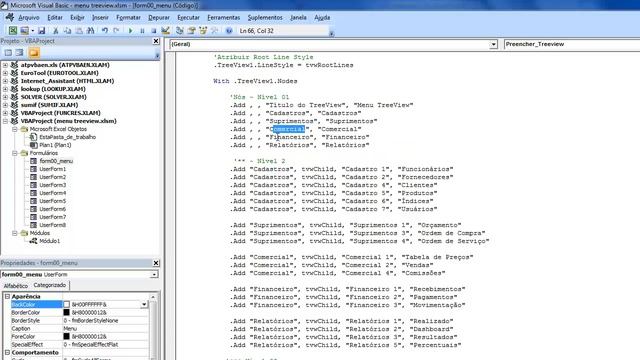The height and width of the screenshot is (360, 640).
Task: Click the Reset stop icon
Action: click(153, 31)
